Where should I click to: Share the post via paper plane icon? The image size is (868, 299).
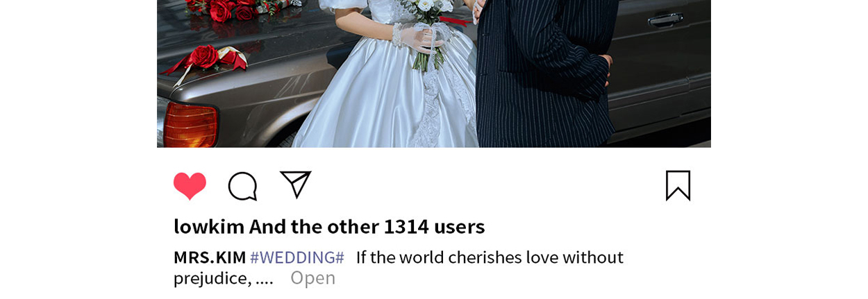296,185
